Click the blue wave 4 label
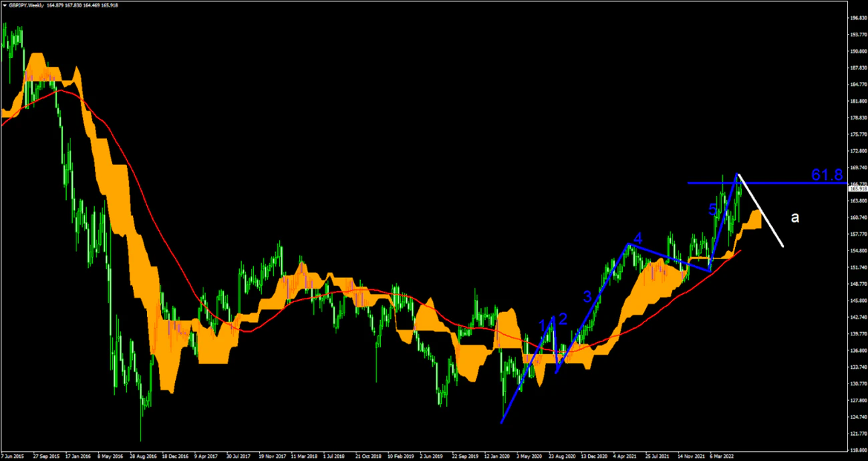 pyautogui.click(x=638, y=239)
